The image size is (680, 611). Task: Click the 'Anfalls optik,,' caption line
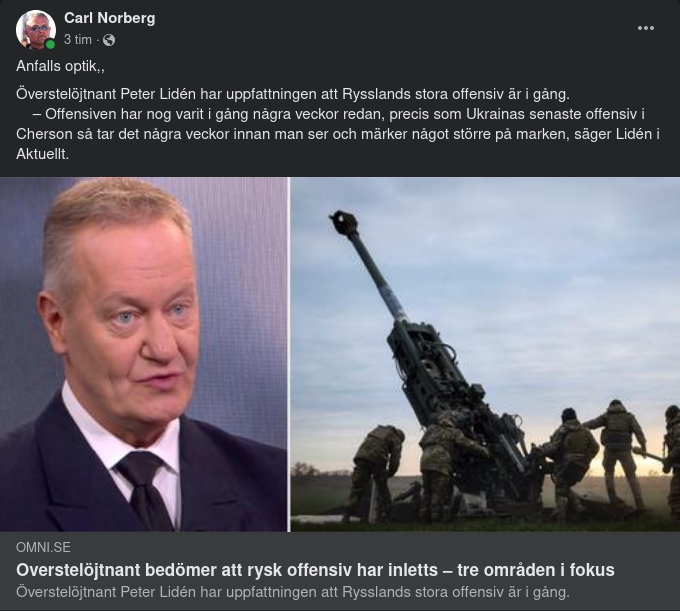pyautogui.click(x=60, y=66)
